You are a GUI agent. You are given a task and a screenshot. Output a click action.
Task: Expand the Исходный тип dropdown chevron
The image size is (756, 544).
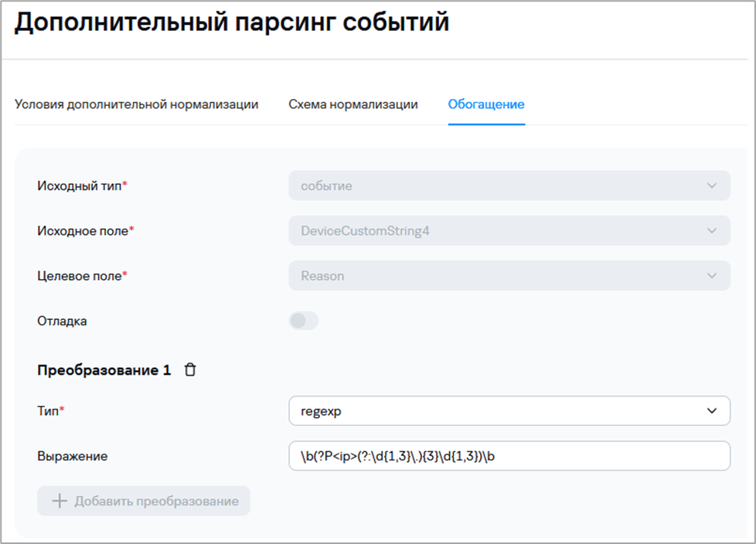pos(712,185)
